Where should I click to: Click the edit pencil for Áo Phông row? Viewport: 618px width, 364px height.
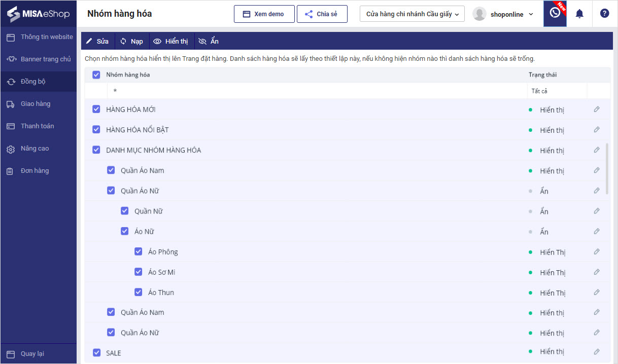pos(597,252)
